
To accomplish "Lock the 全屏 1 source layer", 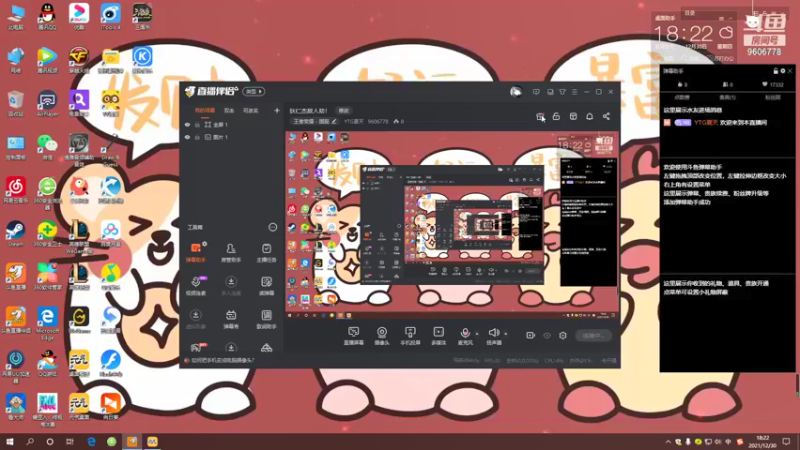I will pyautogui.click(x=197, y=124).
